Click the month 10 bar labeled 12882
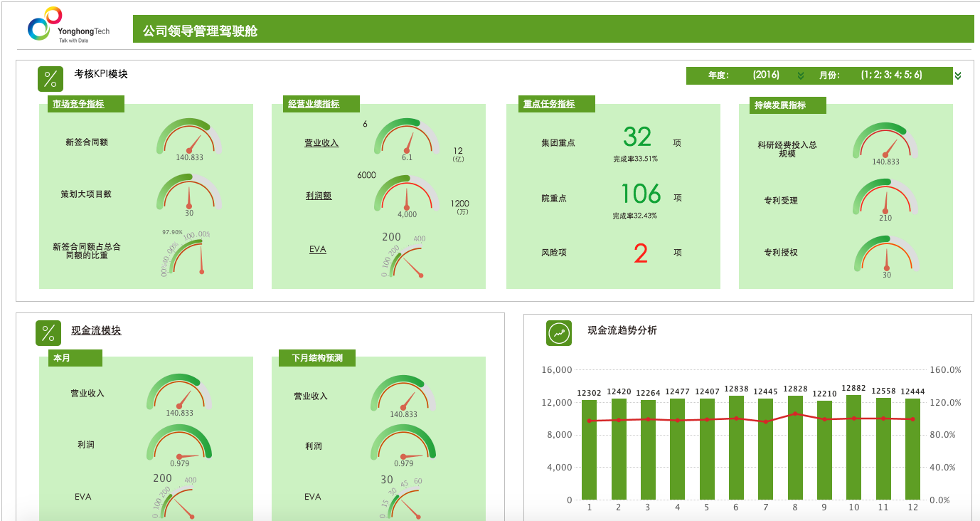Image resolution: width=980 pixels, height=521 pixels. pos(853,448)
